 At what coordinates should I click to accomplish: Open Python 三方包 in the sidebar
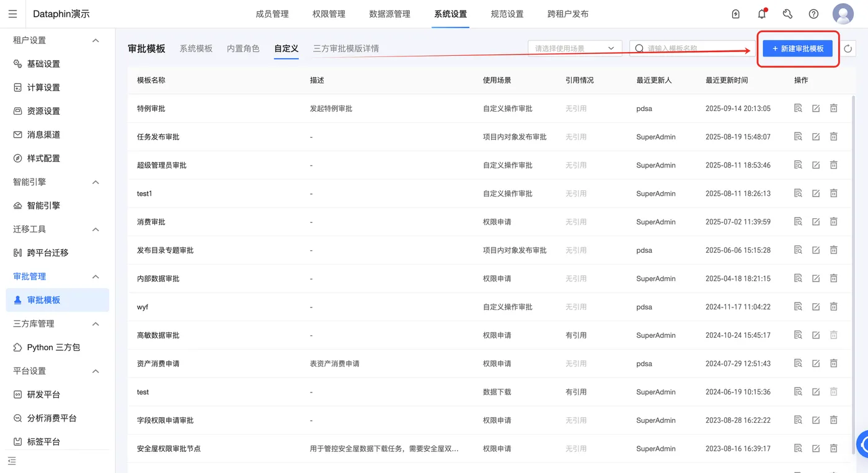point(53,347)
